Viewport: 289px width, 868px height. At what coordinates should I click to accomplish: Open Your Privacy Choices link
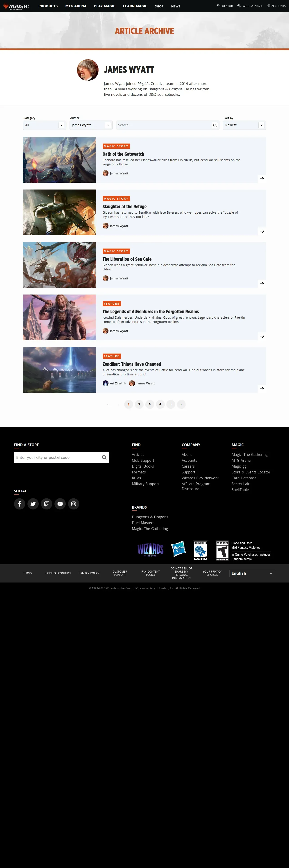(212, 573)
